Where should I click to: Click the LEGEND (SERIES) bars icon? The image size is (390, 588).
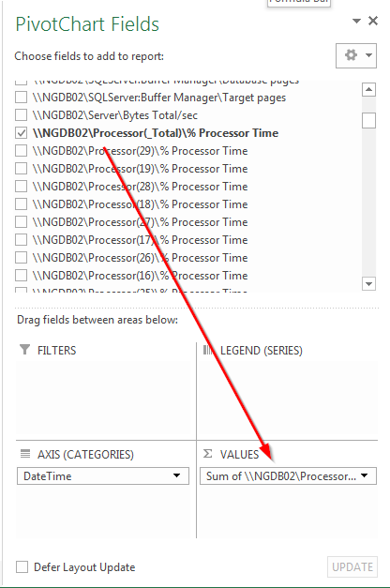208,350
